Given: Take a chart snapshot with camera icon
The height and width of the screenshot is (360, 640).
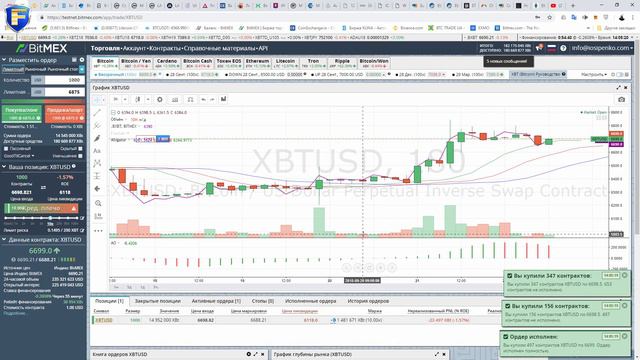Looking at the screenshot, I should click(x=621, y=100).
